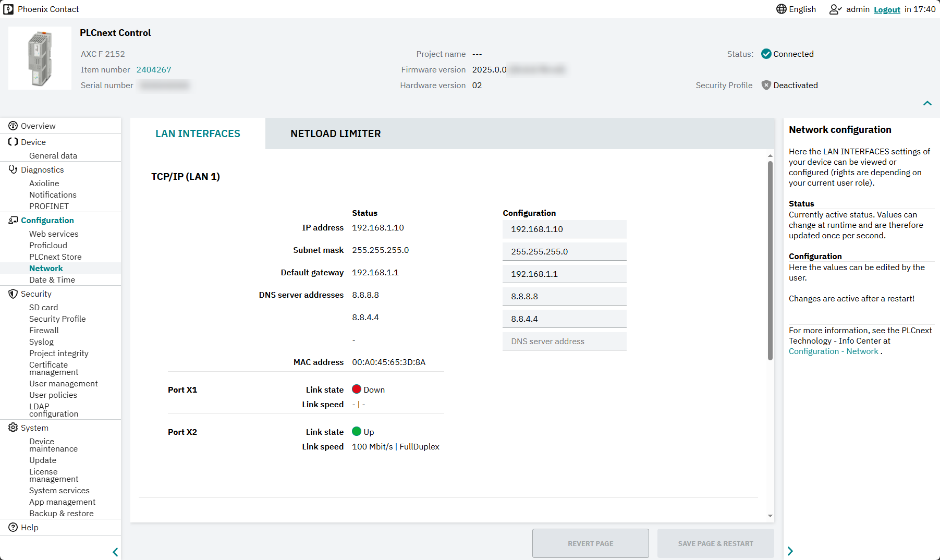This screenshot has height=560, width=940.
Task: Click the globe language icon
Action: pos(781,9)
